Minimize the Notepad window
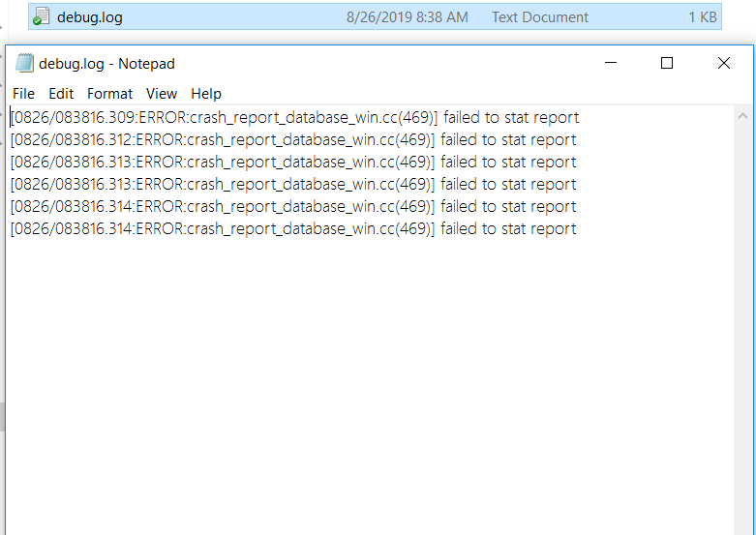The height and width of the screenshot is (535, 756). pos(611,64)
